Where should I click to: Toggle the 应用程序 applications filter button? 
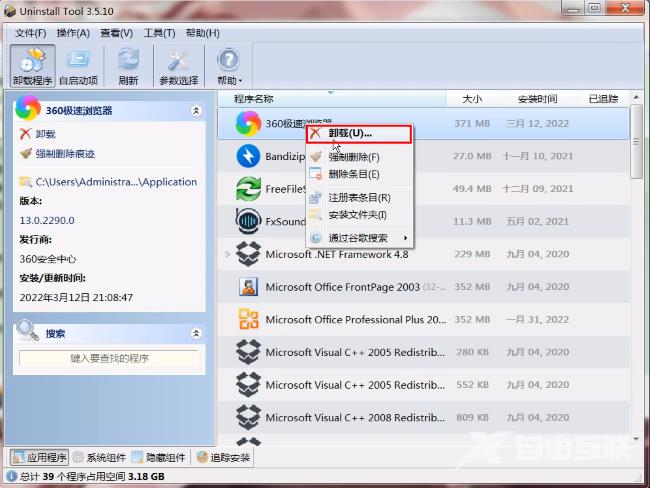(39, 457)
